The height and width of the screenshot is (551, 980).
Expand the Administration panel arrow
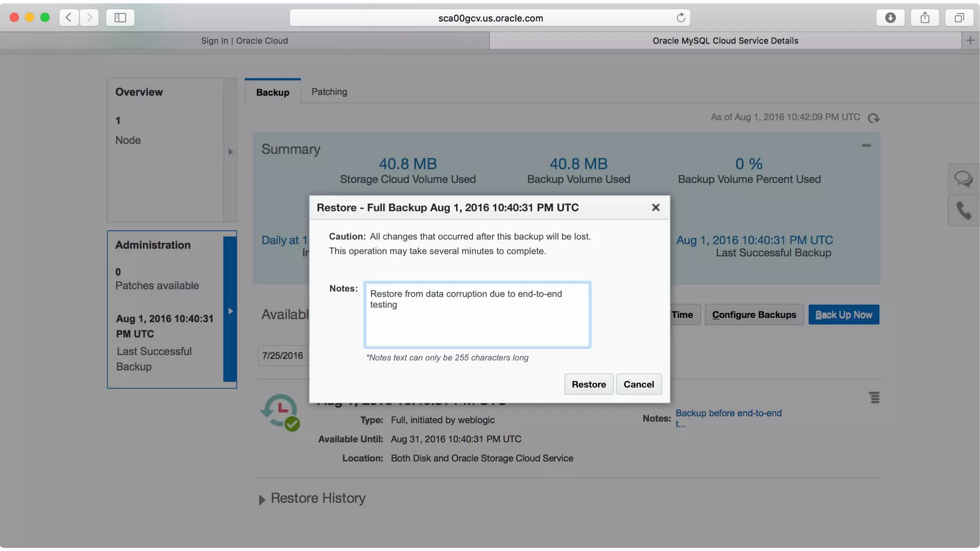(x=230, y=311)
